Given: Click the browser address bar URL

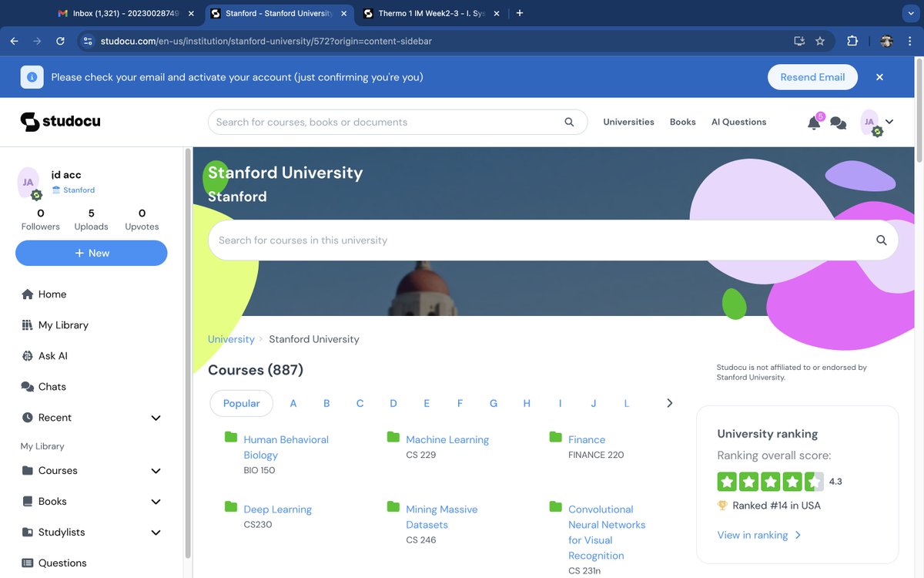Looking at the screenshot, I should 266,42.
